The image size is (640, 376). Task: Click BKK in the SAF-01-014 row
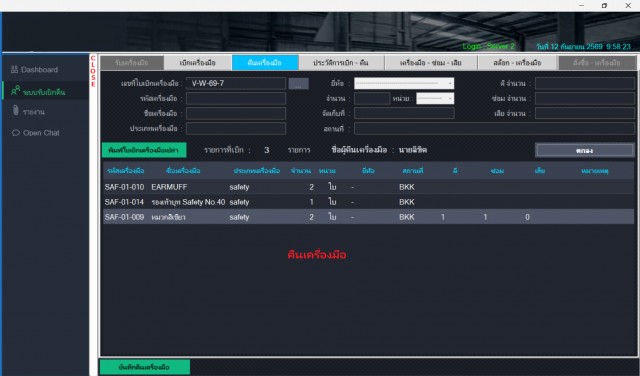click(x=407, y=202)
